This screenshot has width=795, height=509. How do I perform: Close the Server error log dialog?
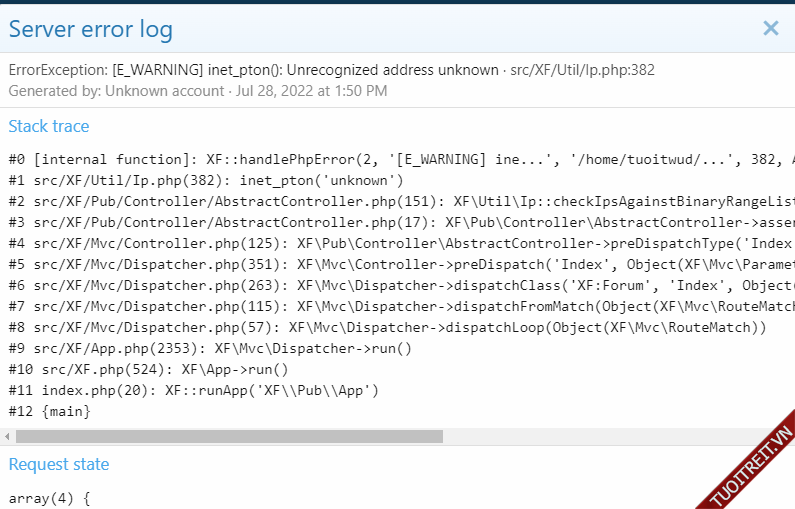[770, 28]
